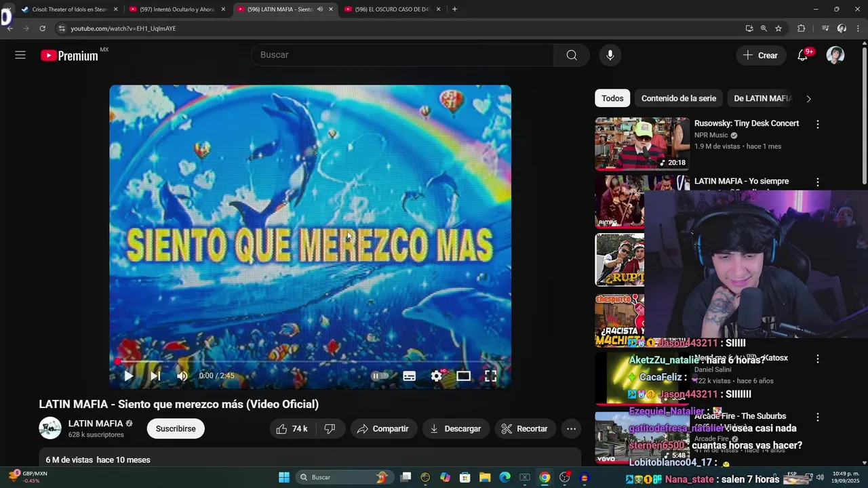The width and height of the screenshot is (868, 488).
Task: View site information icon in address bar
Action: pos(62,28)
